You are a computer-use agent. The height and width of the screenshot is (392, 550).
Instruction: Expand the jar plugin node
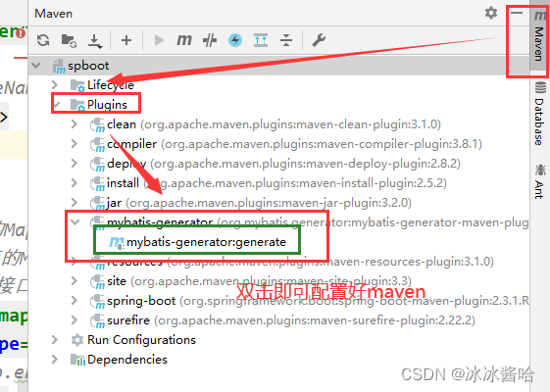pyautogui.click(x=74, y=203)
